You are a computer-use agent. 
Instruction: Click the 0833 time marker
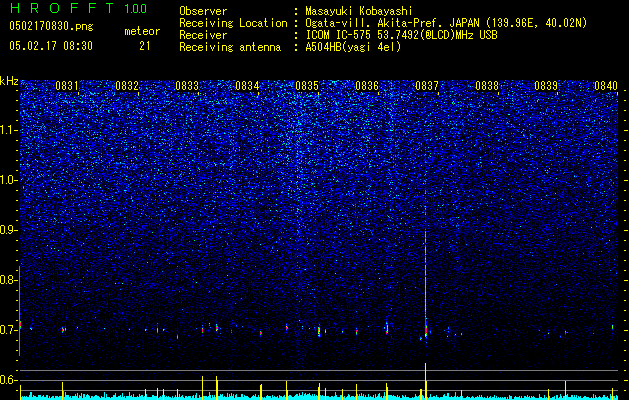point(187,86)
